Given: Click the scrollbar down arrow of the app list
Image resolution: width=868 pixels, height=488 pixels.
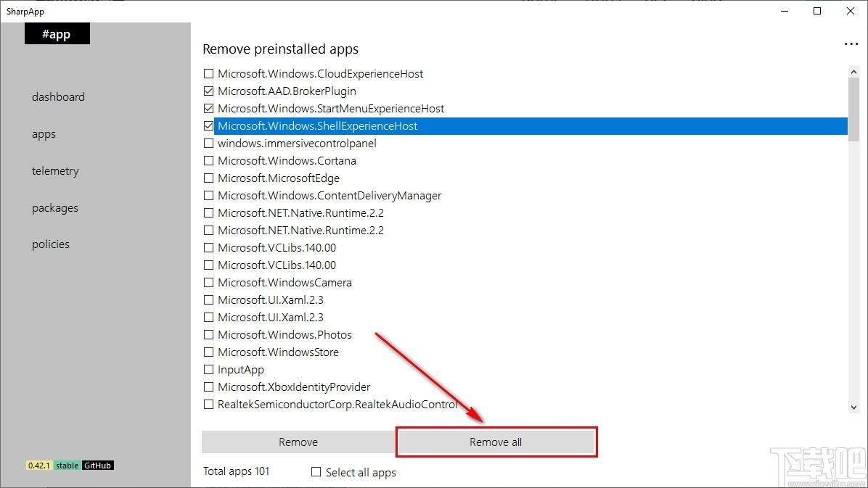Looking at the screenshot, I should tap(853, 408).
